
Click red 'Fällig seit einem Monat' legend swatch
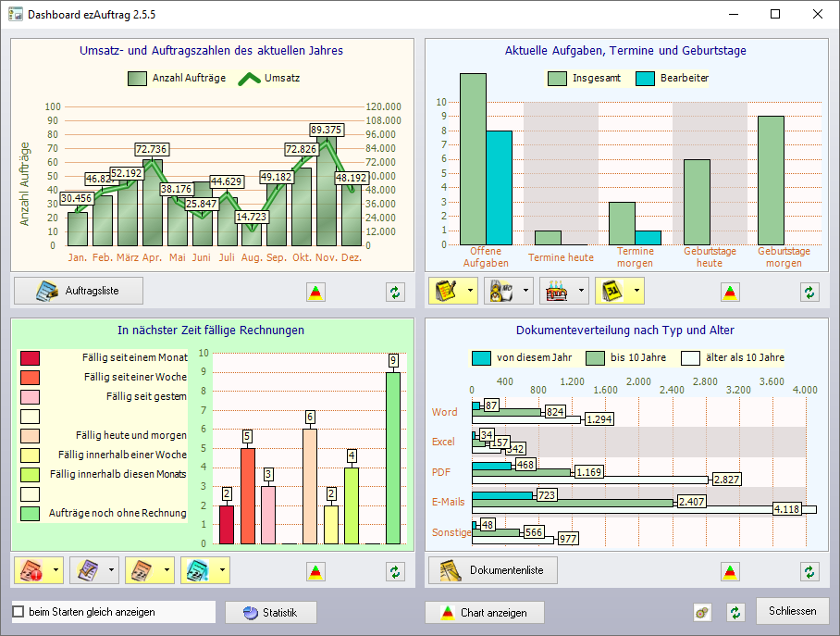pyautogui.click(x=31, y=357)
